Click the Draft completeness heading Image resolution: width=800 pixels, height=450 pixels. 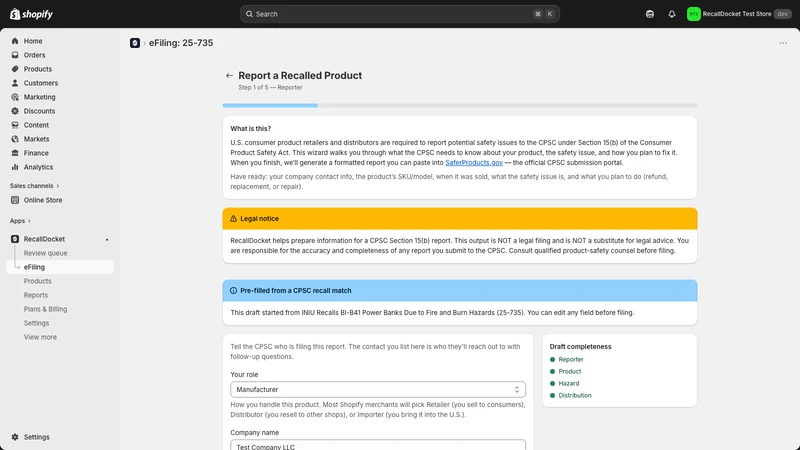(580, 346)
